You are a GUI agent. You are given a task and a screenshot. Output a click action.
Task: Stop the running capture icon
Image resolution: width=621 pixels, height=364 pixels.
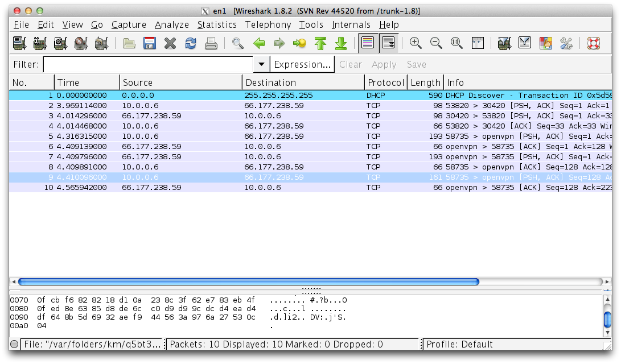(x=81, y=43)
